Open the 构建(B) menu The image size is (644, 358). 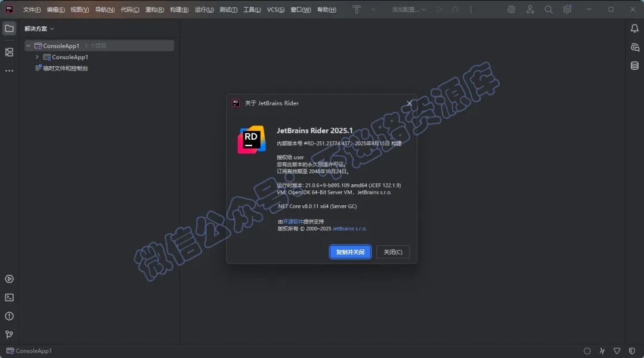click(179, 10)
